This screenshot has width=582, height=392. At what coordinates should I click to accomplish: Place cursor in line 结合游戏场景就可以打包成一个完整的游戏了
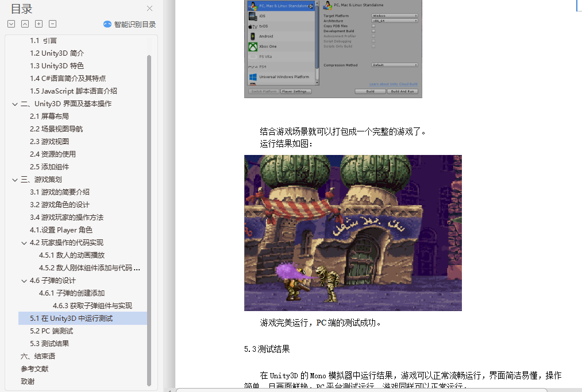pos(343,131)
